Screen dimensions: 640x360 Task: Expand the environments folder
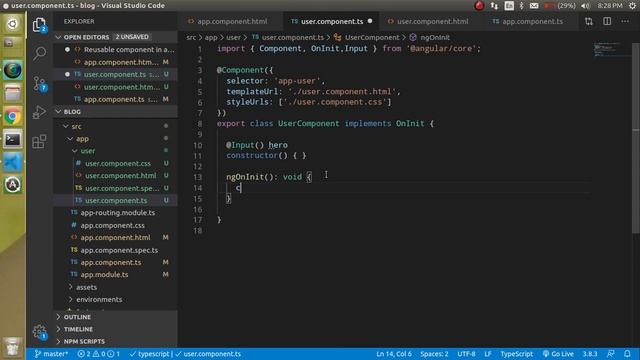(116, 300)
